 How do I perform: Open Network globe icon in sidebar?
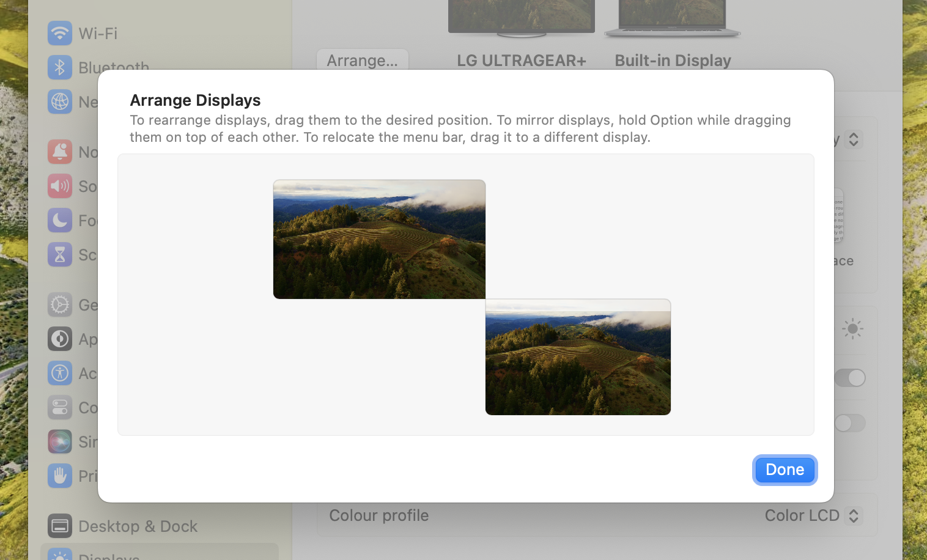point(60,101)
